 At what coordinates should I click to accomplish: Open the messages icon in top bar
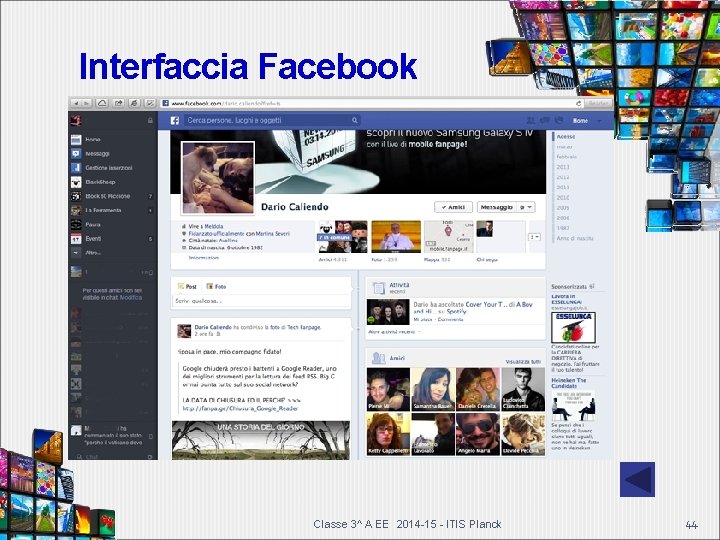545,120
